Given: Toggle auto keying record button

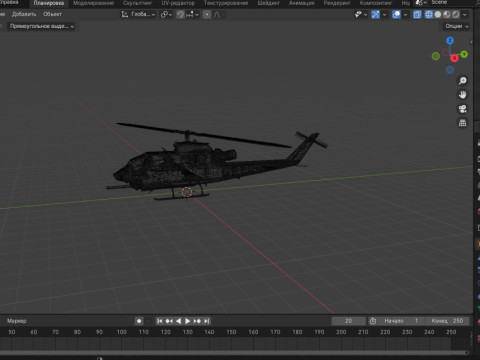Looking at the screenshot, I should [x=139, y=321].
